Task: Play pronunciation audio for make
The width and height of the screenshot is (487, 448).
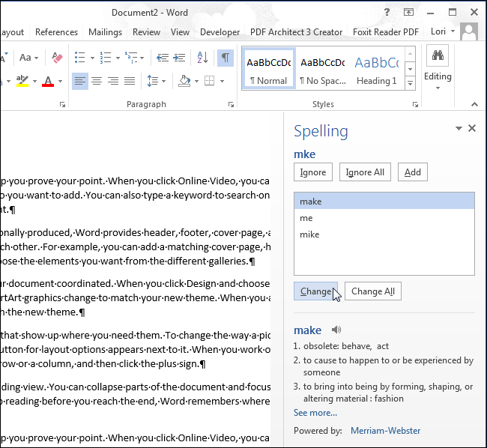Action: click(336, 330)
